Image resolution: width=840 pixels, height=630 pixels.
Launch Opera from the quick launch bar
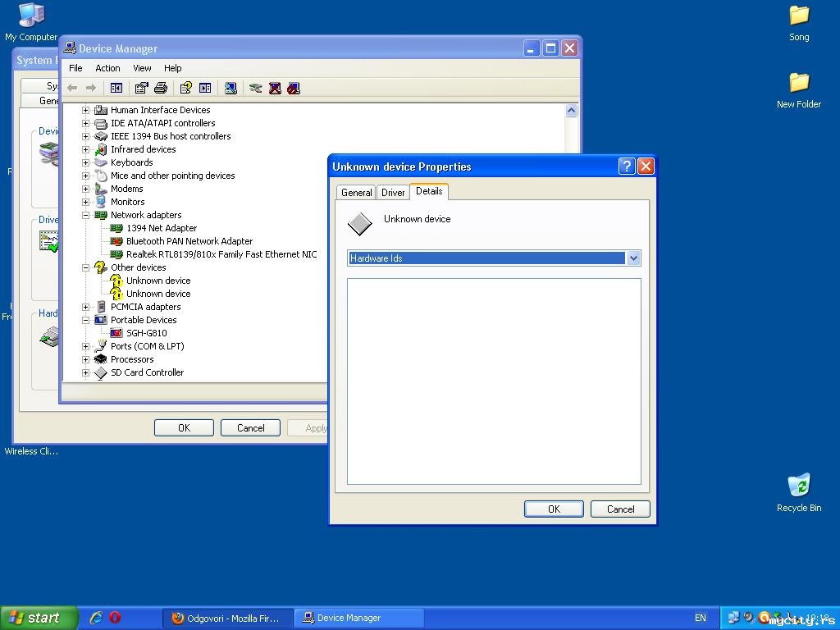click(115, 618)
